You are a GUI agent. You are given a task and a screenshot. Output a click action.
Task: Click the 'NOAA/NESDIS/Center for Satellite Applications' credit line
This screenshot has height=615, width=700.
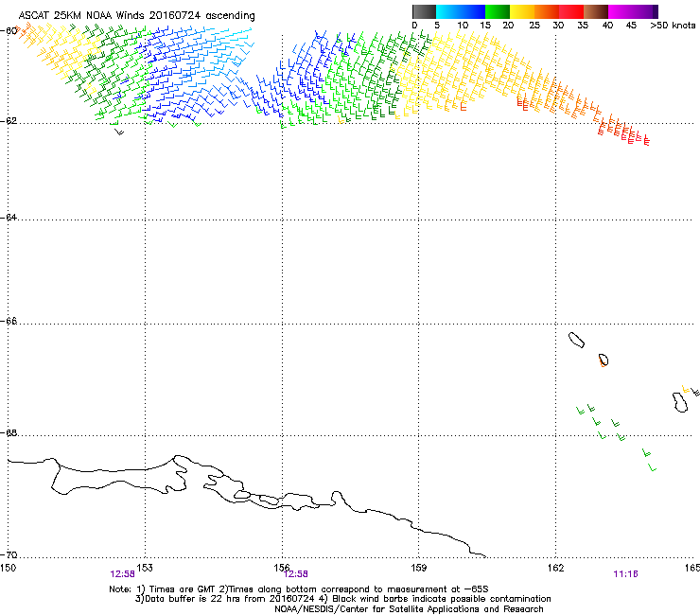tap(409, 609)
